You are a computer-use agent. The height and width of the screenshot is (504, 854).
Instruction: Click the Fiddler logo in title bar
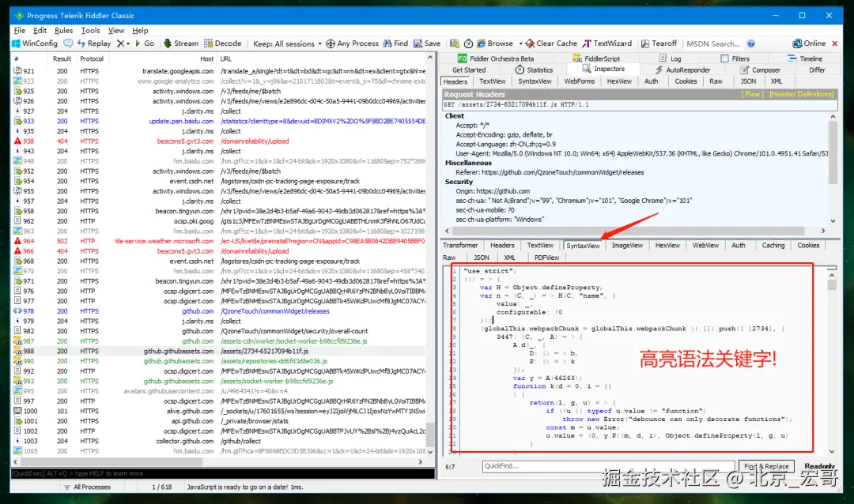(x=19, y=15)
